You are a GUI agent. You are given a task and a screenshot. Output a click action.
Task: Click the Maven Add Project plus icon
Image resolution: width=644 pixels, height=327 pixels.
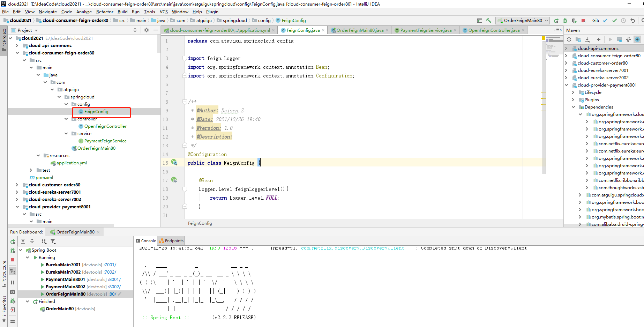pyautogui.click(x=599, y=39)
